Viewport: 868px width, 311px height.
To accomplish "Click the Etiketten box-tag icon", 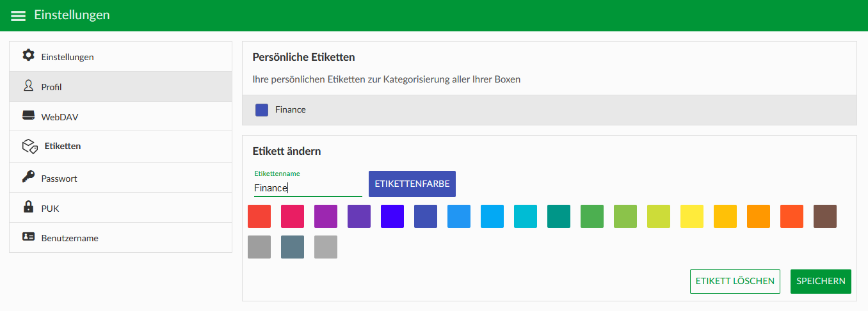I will point(31,147).
